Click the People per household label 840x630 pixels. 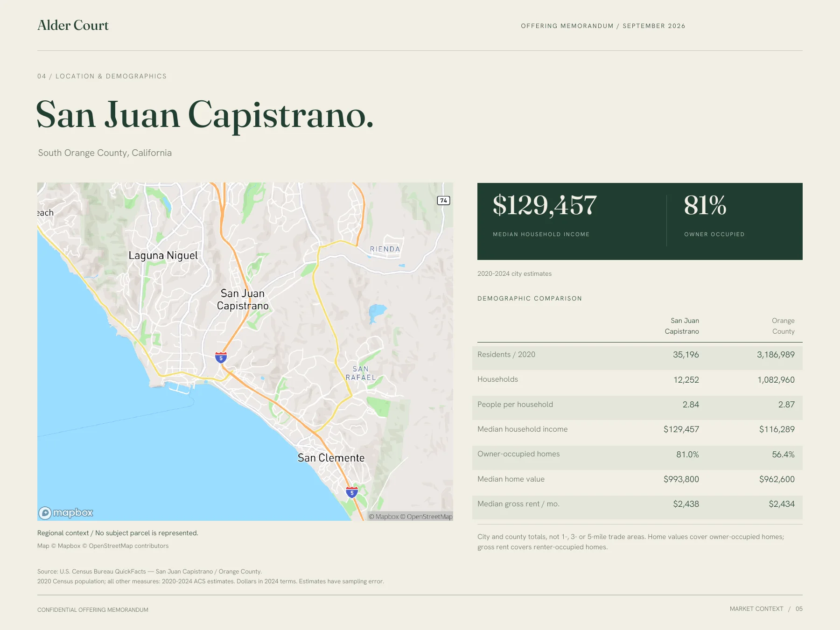[515, 405]
